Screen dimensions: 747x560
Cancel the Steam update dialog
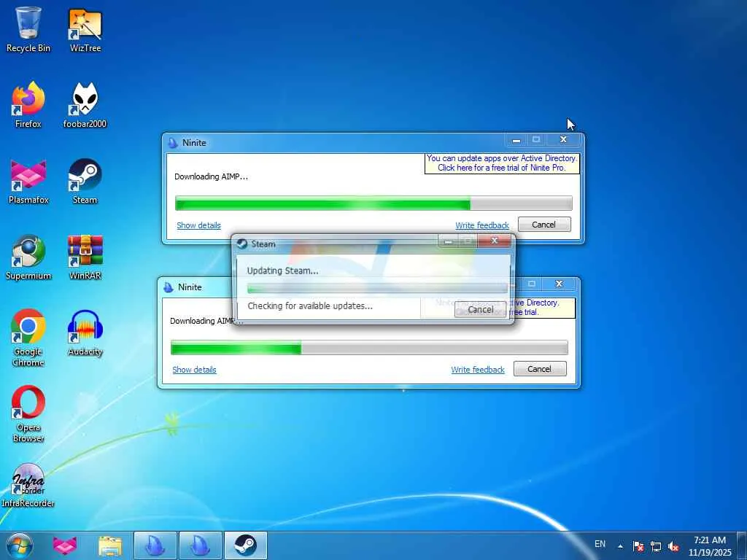(x=480, y=309)
